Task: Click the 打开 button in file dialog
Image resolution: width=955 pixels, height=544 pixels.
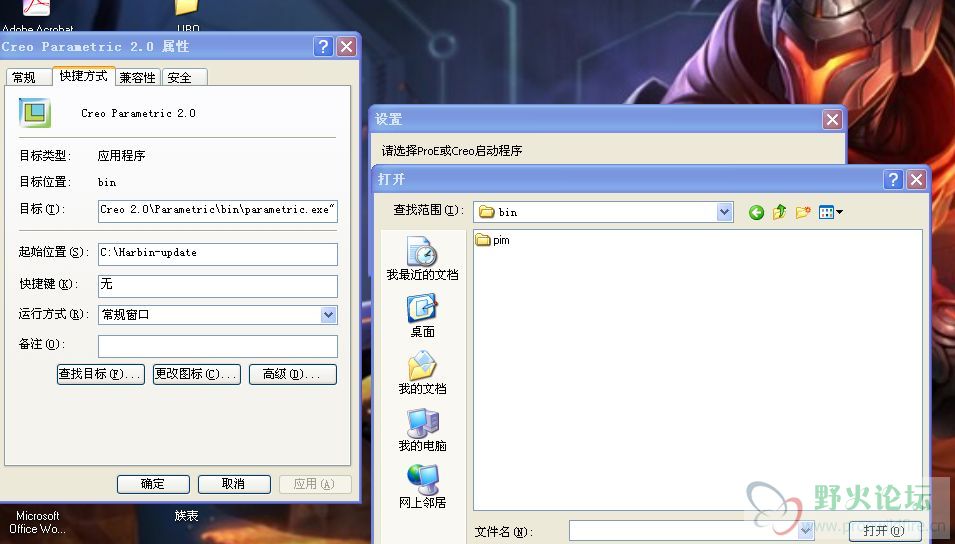Action: point(884,531)
